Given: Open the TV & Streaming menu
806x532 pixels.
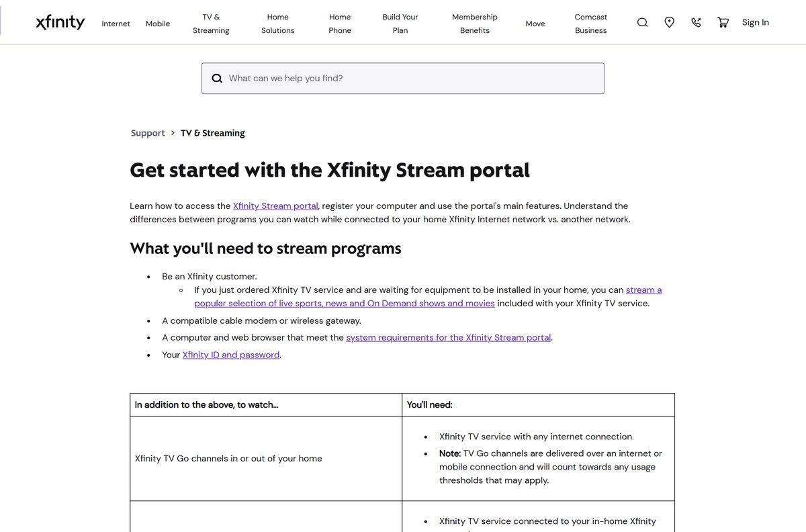Looking at the screenshot, I should pyautogui.click(x=211, y=24).
